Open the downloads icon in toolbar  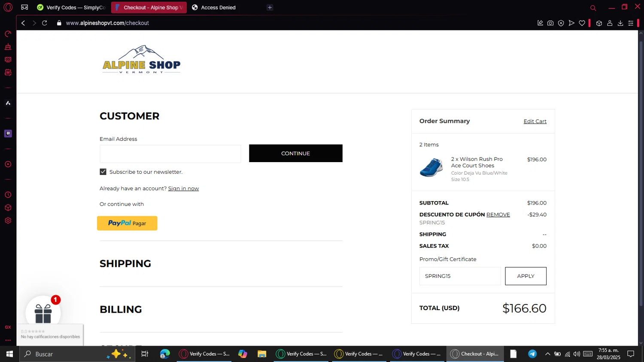pyautogui.click(x=620, y=23)
